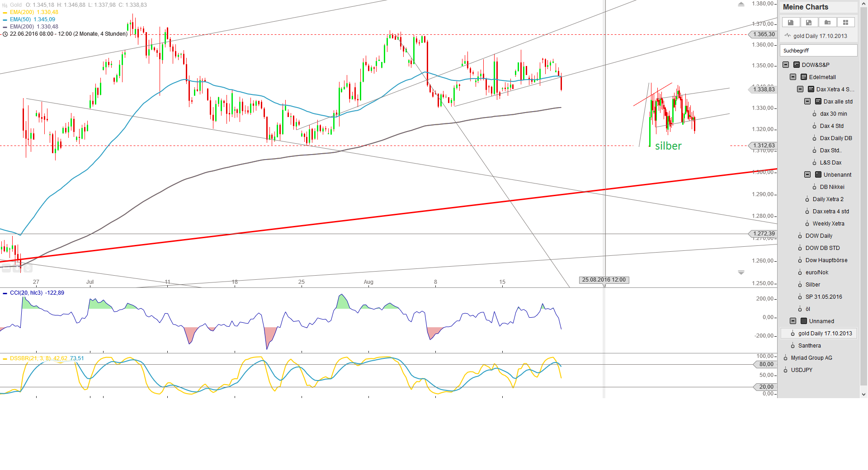Open the SP 31.05.2016 chart

point(824,297)
